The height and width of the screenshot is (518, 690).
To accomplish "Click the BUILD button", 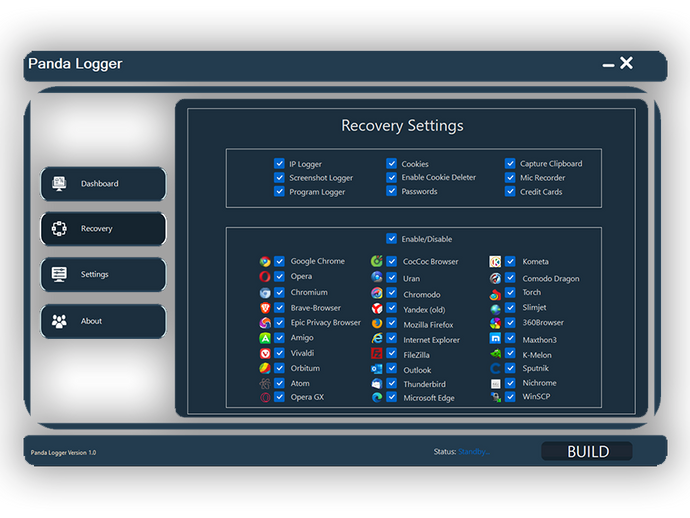I will point(587,452).
